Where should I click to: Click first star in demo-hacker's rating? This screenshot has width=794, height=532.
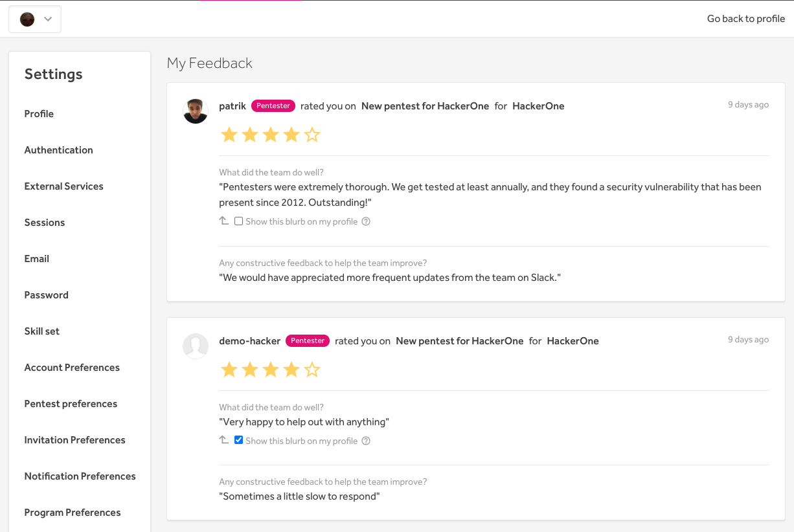tap(229, 370)
